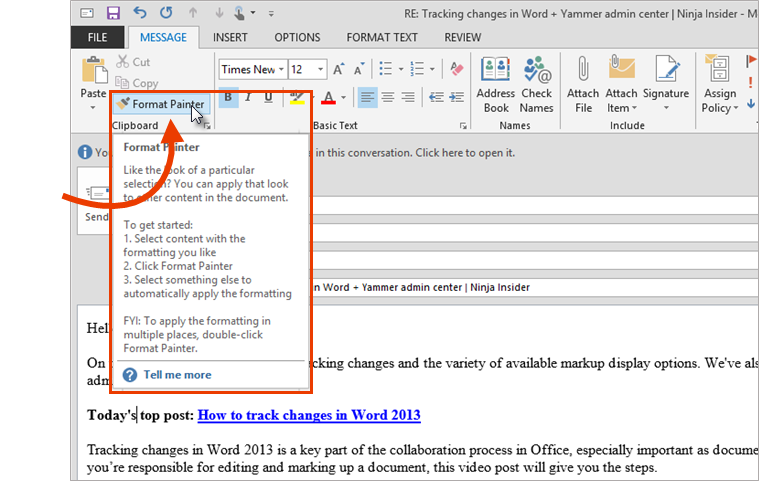This screenshot has width=759, height=481.
Task: Open the Times New font name box
Action: click(x=253, y=70)
